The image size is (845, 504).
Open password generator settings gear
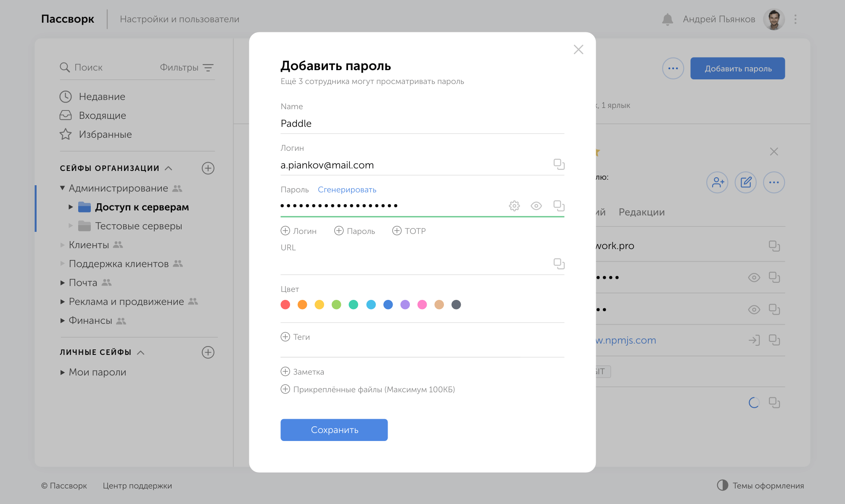click(514, 206)
